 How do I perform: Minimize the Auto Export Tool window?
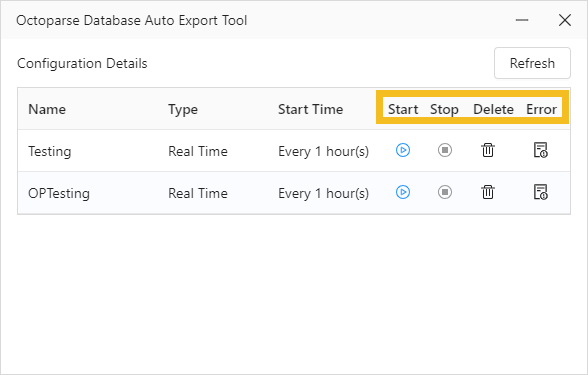point(522,20)
